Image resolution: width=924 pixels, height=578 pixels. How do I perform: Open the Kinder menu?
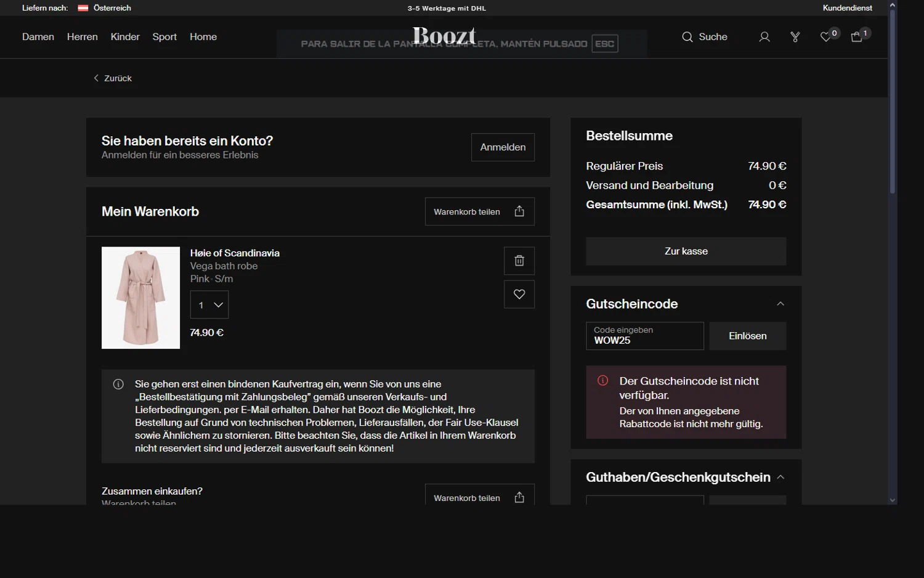click(125, 37)
